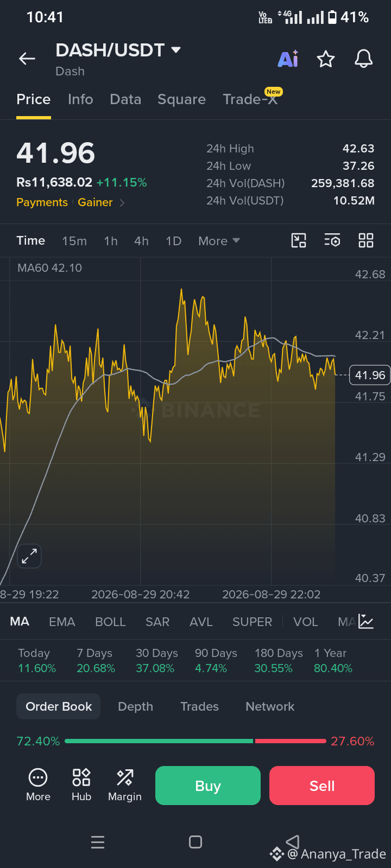Viewport: 391px width, 868px height.
Task: Switch to the Depth tab
Action: tap(135, 706)
